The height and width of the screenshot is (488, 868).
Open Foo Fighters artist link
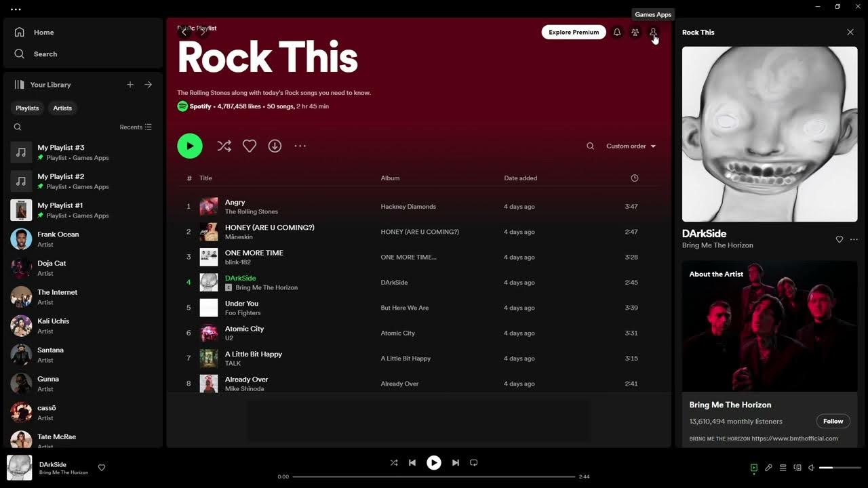pos(243,312)
